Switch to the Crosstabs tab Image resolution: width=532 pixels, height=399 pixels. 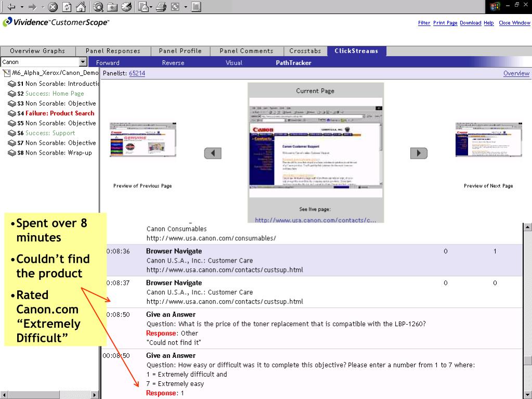305,51
